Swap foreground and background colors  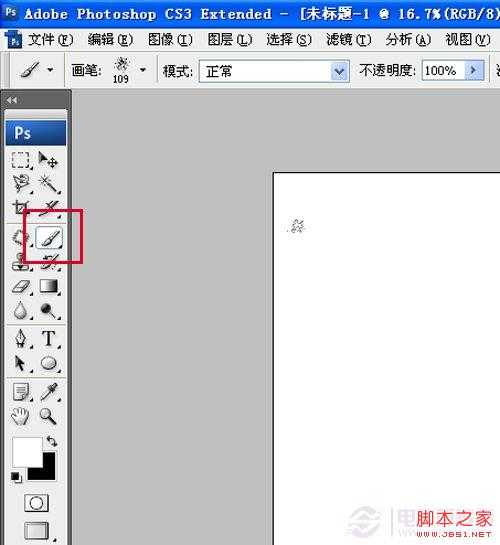[52, 441]
